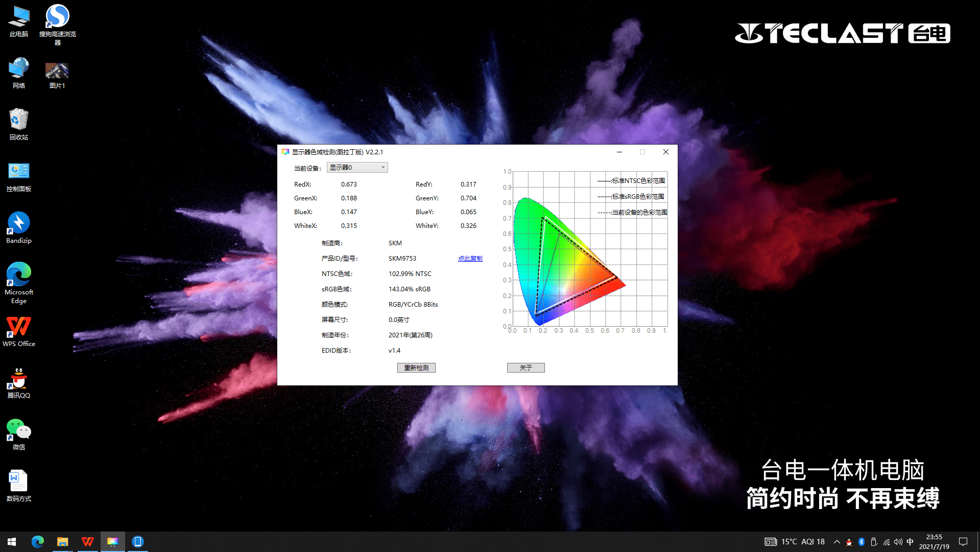Open the taskbar clock showing 23:55

(x=934, y=542)
